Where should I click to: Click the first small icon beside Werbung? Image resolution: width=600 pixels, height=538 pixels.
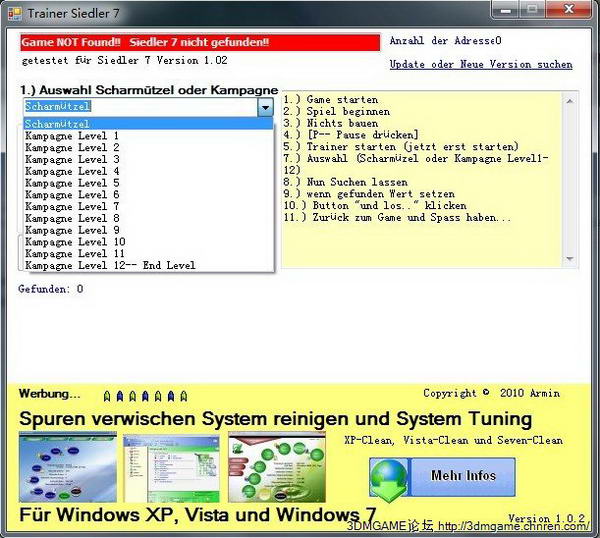click(x=107, y=396)
